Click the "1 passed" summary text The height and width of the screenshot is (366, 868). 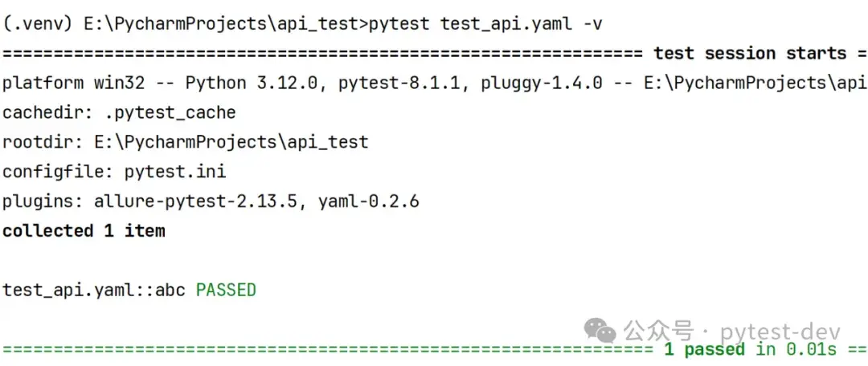point(704,349)
